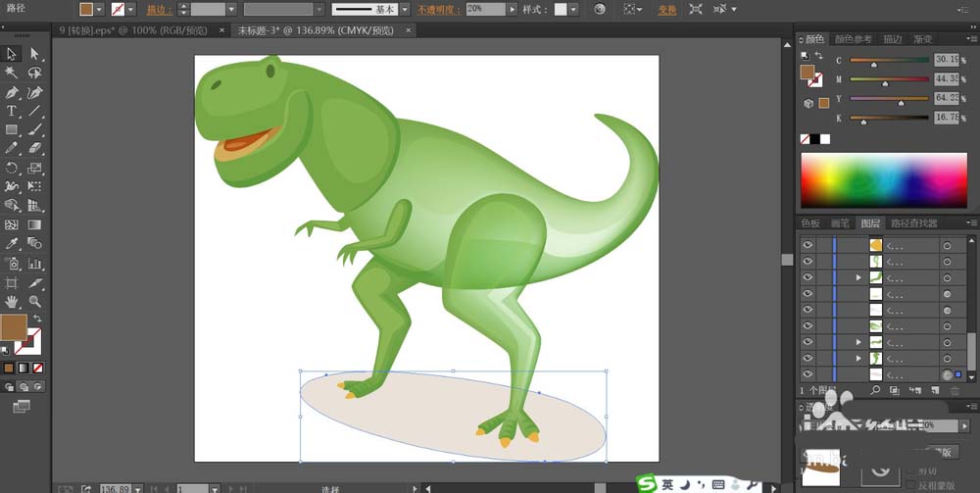Screen dimensions: 980x493
Task: Expand the first collapsed sublayer triangle
Action: 858,278
